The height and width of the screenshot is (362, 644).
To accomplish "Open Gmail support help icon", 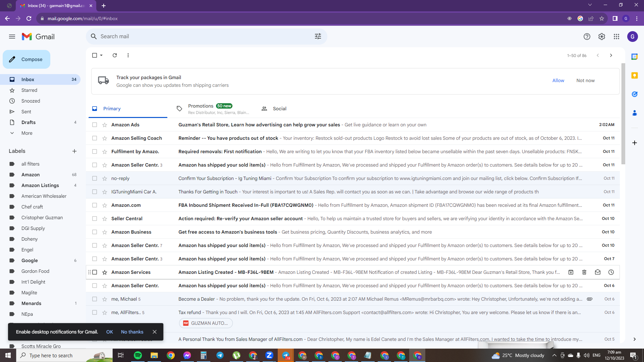I will point(587,37).
